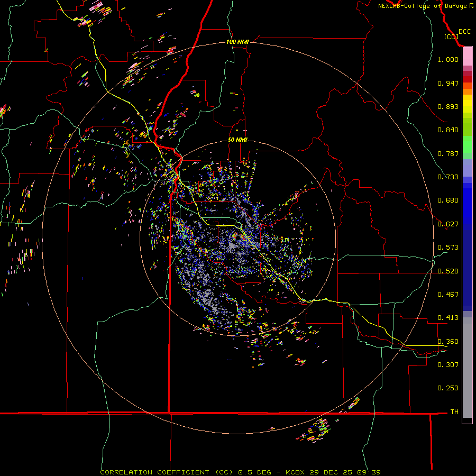Click the 1.000 value on the legend
This screenshot has width=476, height=476.
(x=448, y=59)
